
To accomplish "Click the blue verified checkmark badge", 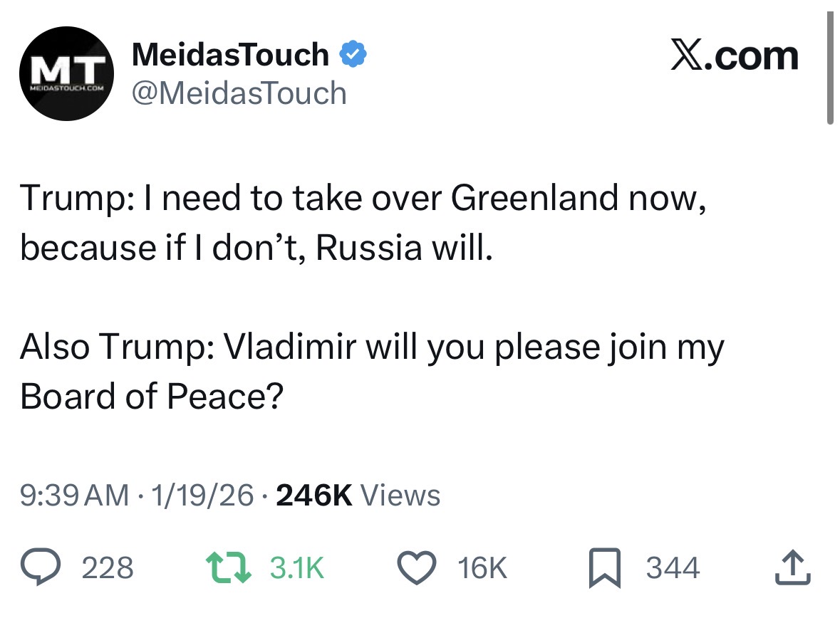I will (353, 54).
